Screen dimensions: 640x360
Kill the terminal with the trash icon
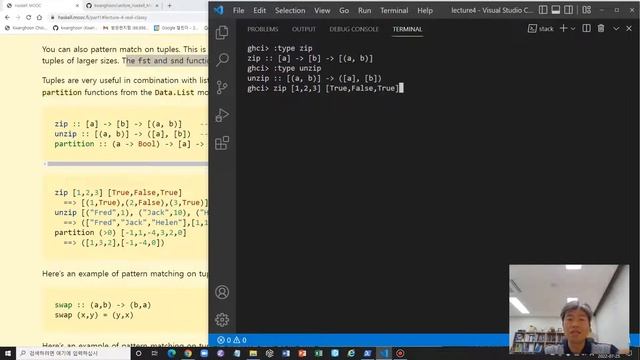pyautogui.click(x=601, y=28)
